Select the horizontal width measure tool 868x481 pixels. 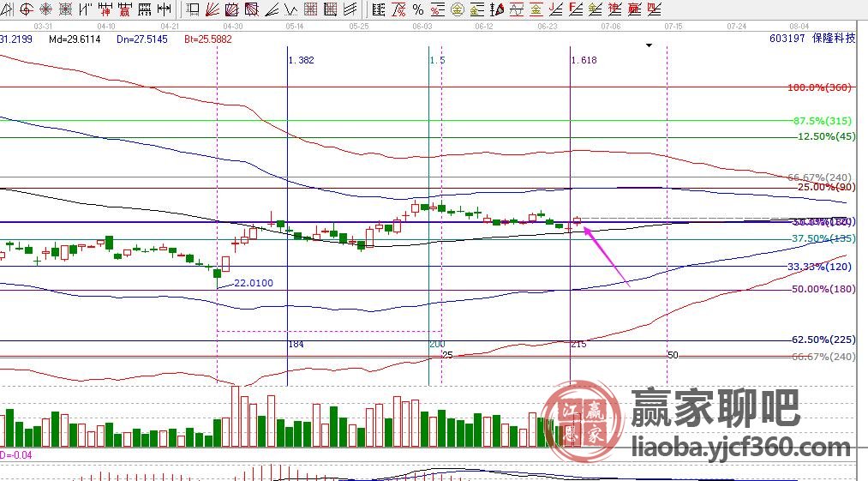point(164,9)
